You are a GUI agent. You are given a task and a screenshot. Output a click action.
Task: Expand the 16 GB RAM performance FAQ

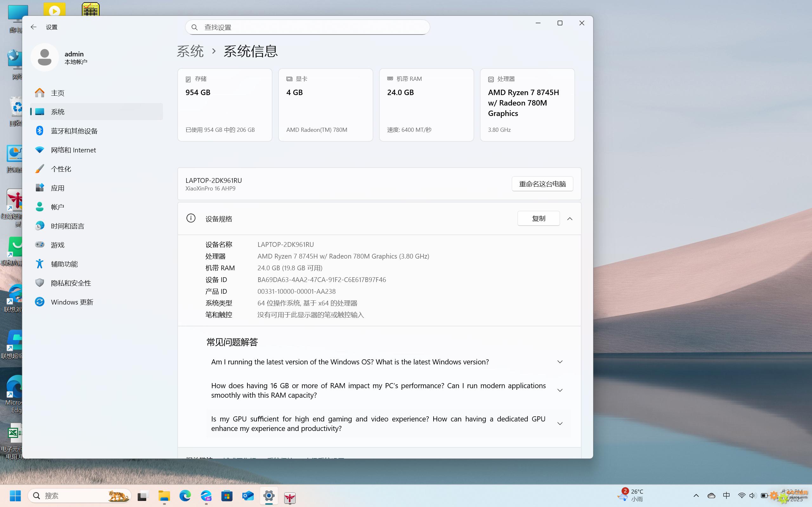coord(559,390)
